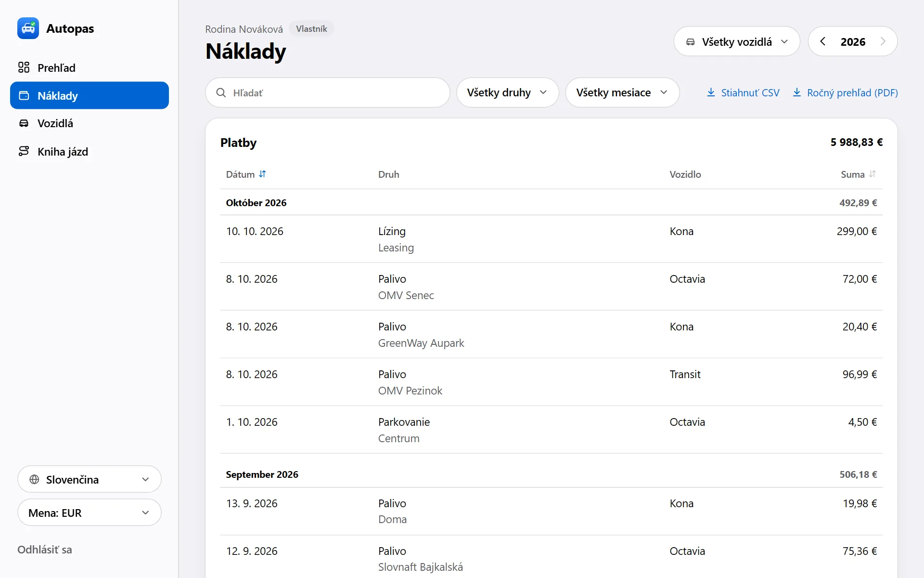Select the Lízing Leasing payment row
This screenshot has width=924, height=578.
coord(552,239)
